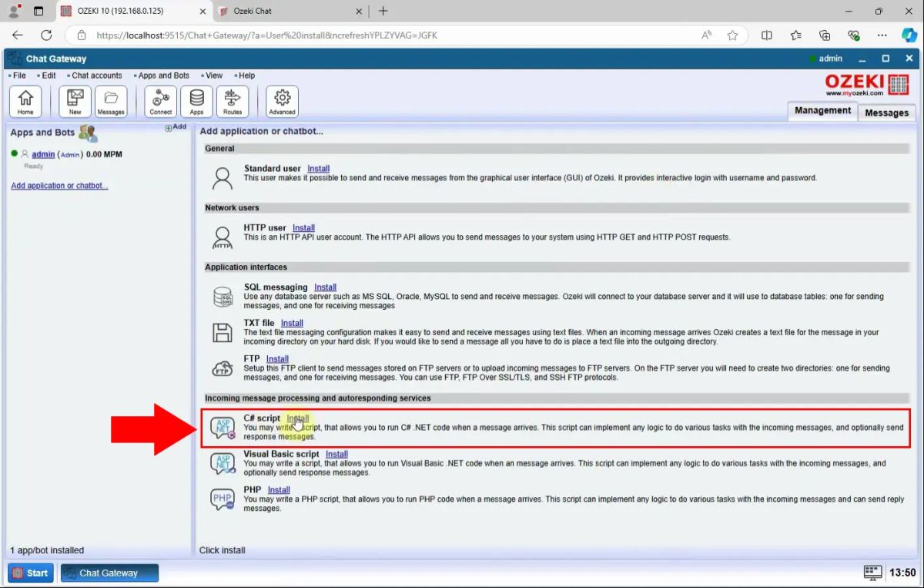Click the PHP script icon

click(223, 499)
